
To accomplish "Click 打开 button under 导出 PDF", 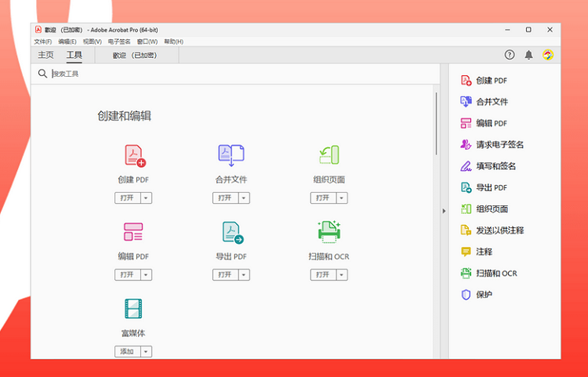I will pos(225,274).
